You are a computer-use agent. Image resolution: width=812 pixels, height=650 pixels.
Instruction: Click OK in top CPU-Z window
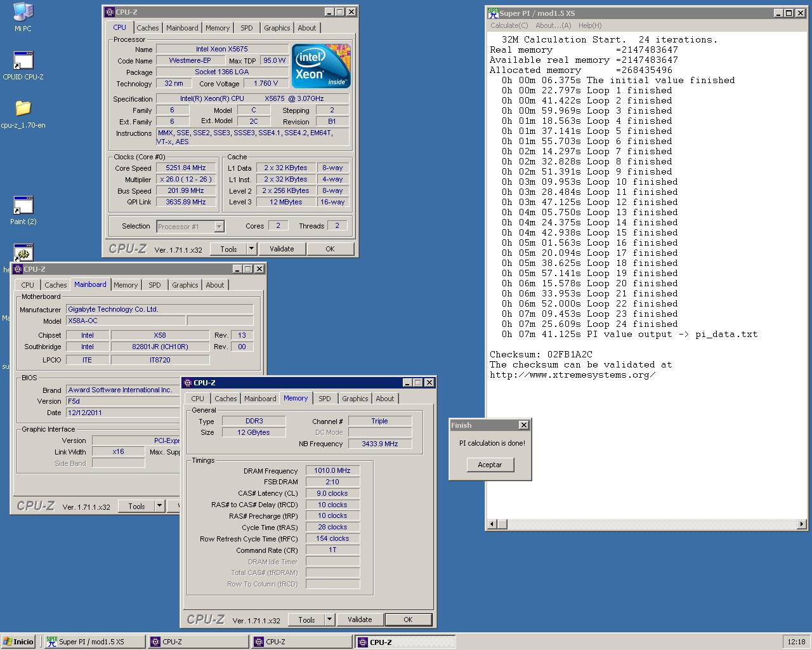(330, 249)
